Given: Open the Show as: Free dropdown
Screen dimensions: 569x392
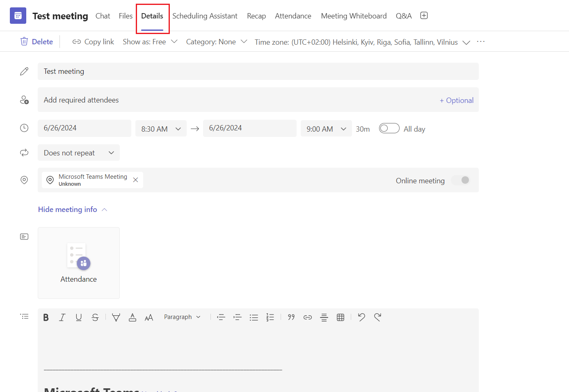Looking at the screenshot, I should point(150,41).
